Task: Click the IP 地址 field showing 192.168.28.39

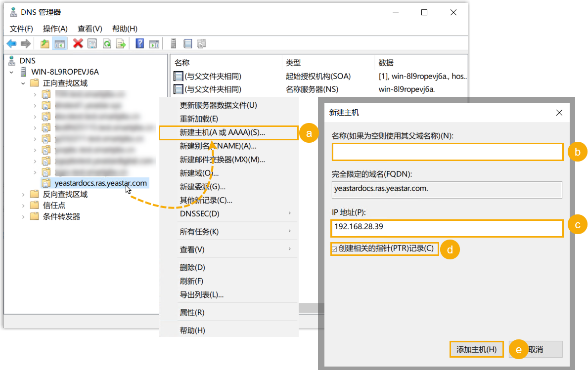Action: [x=447, y=228]
